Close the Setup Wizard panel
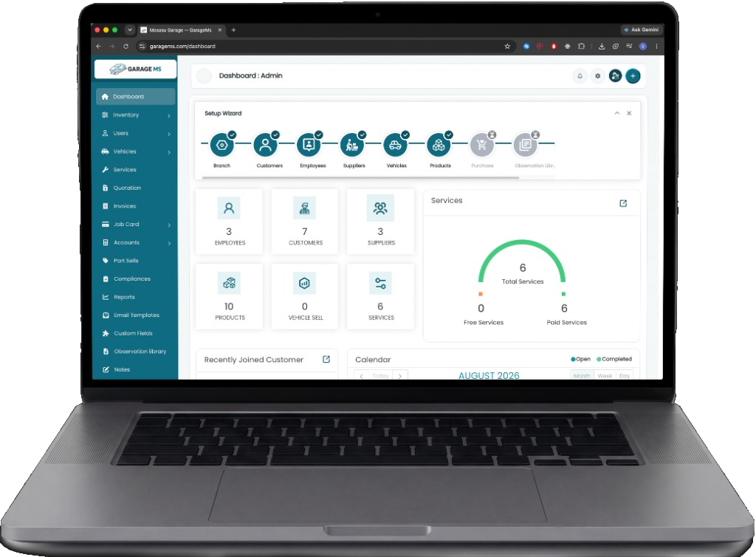 (x=629, y=113)
